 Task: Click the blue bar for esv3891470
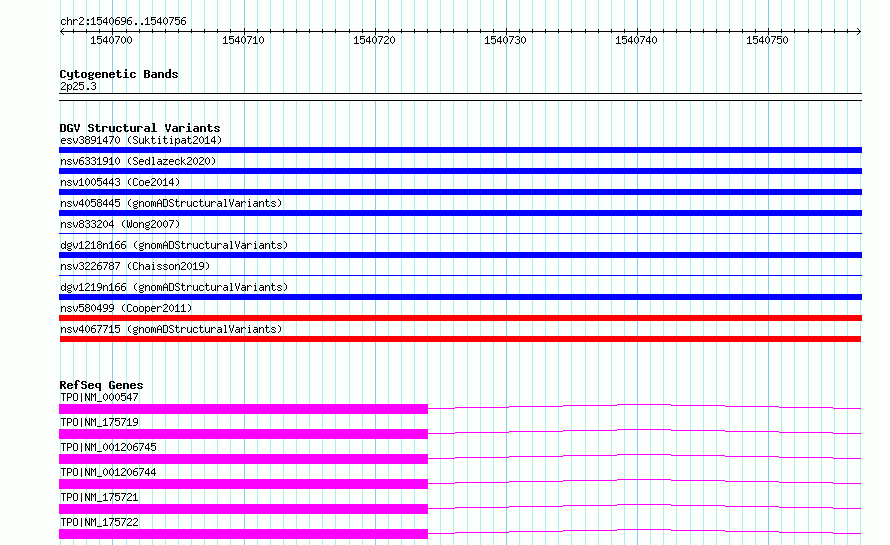coord(460,150)
